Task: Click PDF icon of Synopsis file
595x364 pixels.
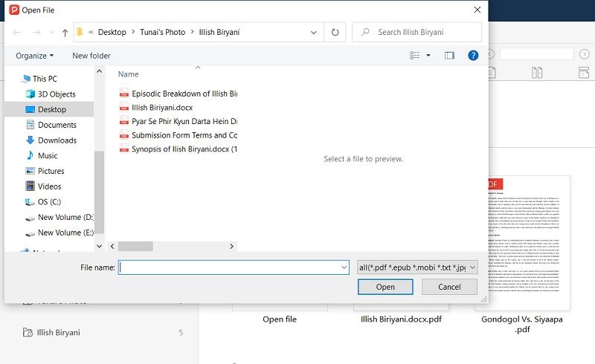Action: (x=124, y=149)
